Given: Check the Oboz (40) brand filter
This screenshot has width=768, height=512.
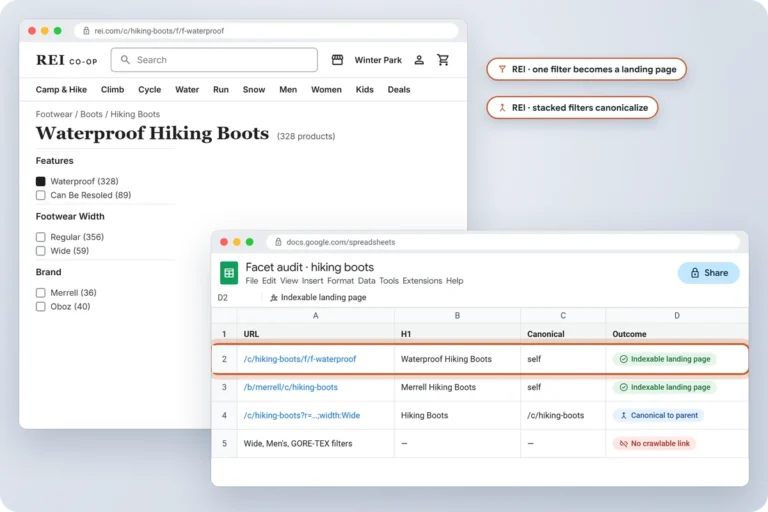Looking at the screenshot, I should pos(41,307).
